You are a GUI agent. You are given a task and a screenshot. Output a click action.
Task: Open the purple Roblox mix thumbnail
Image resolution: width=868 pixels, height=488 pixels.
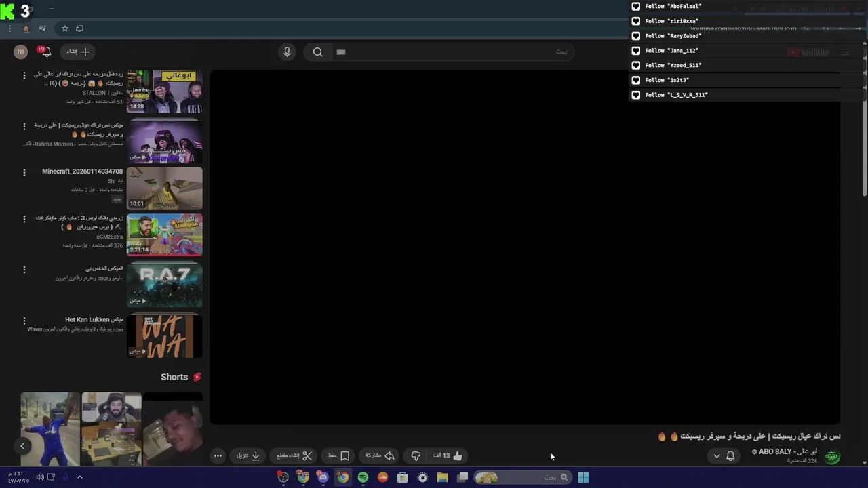[x=165, y=141]
